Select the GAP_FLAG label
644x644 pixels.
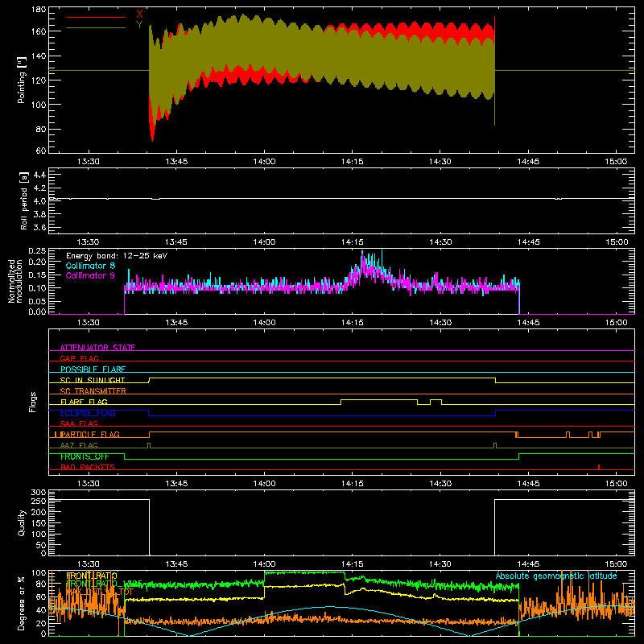click(x=79, y=358)
